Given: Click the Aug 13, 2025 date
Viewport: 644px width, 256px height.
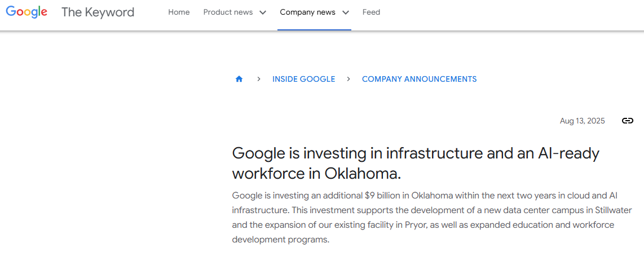Looking at the screenshot, I should pos(582,121).
